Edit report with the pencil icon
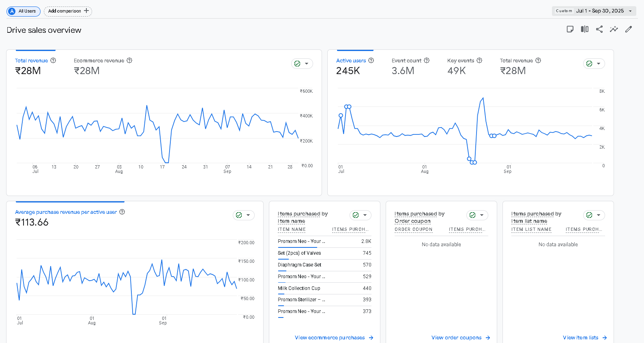The width and height of the screenshot is (644, 343). point(629,29)
